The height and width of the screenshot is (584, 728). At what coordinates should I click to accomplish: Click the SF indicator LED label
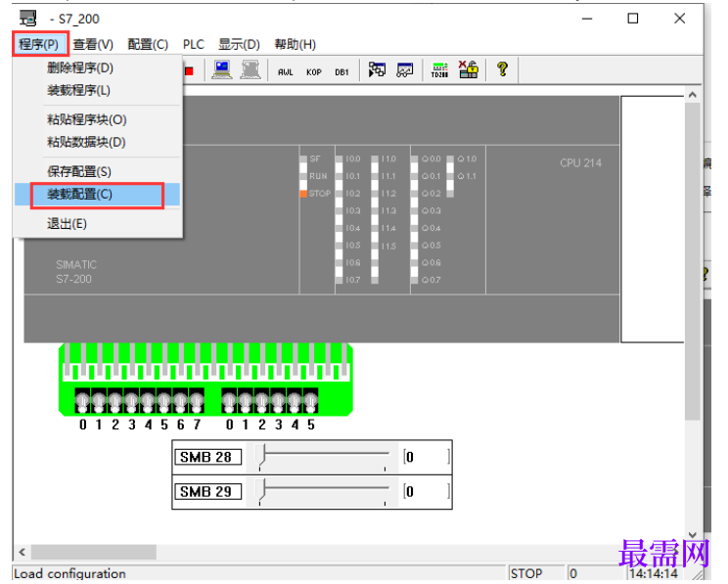tap(315, 158)
